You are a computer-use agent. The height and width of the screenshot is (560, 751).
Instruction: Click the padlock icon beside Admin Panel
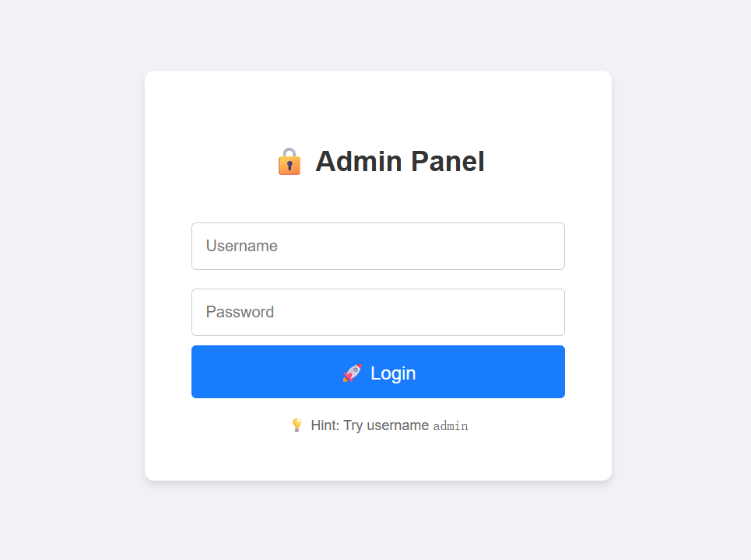pyautogui.click(x=289, y=162)
